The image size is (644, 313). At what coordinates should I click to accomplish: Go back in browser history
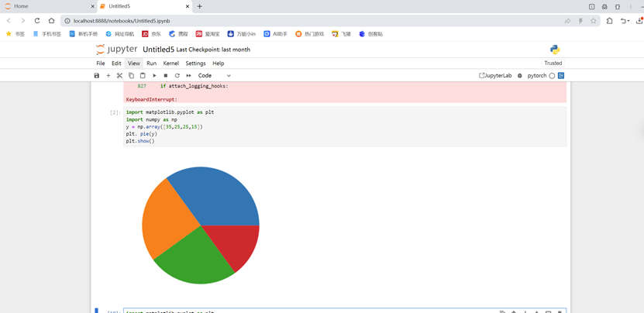pyautogui.click(x=9, y=21)
